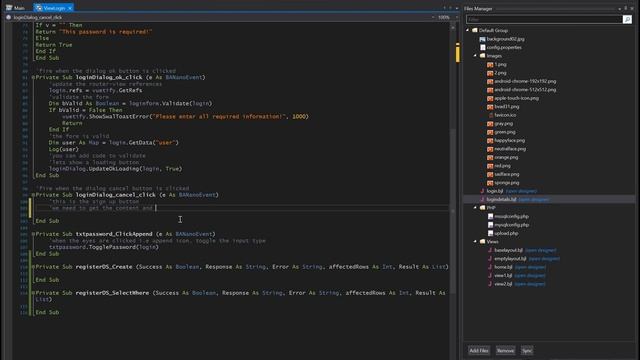The image size is (640, 360).
Task: Click the green.png image icon
Action: tap(490, 132)
